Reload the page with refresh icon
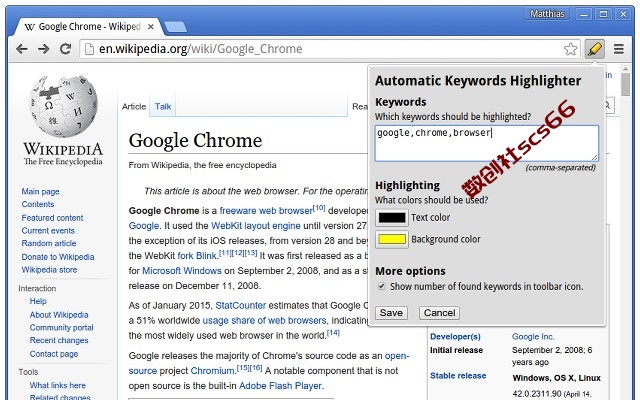Viewport: 640px width, 400px height. (65, 49)
